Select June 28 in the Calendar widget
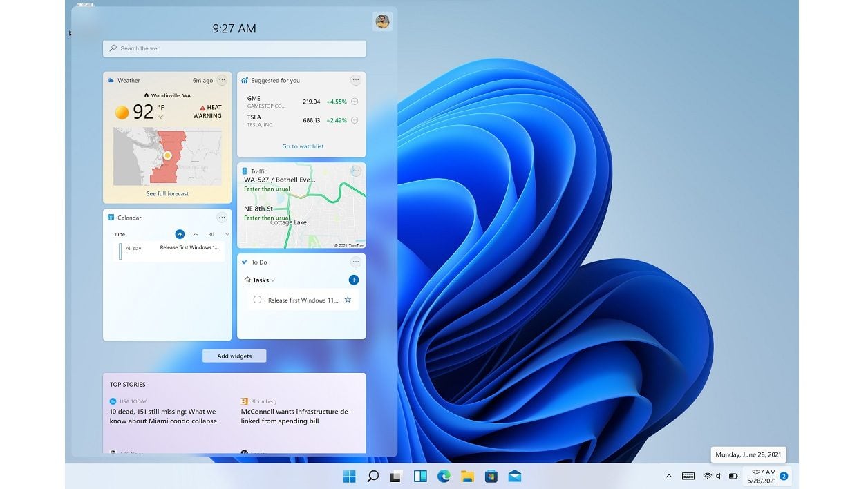This screenshot has height=489, width=868. coord(180,234)
